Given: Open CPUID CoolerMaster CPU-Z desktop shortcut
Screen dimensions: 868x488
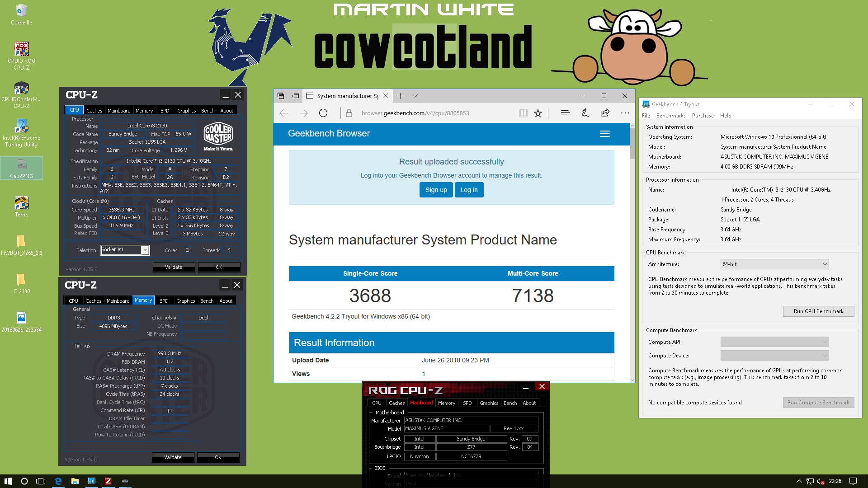Looking at the screenshot, I should 21,95.
